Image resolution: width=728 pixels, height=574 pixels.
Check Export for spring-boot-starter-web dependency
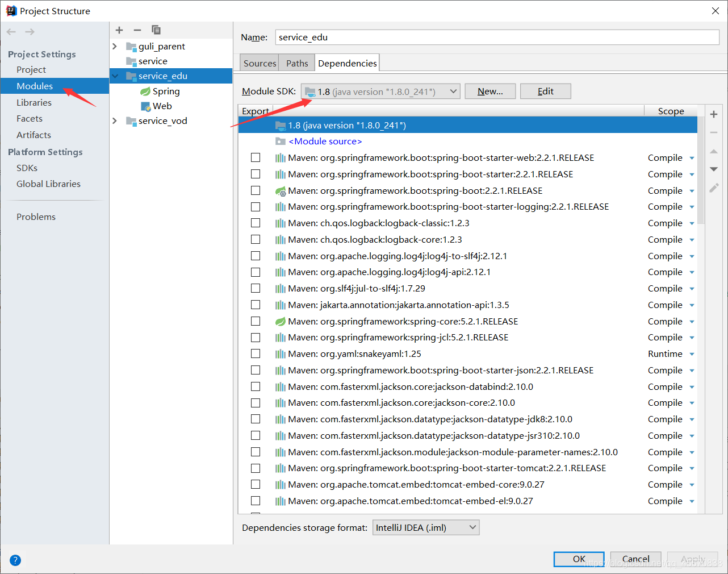click(256, 157)
